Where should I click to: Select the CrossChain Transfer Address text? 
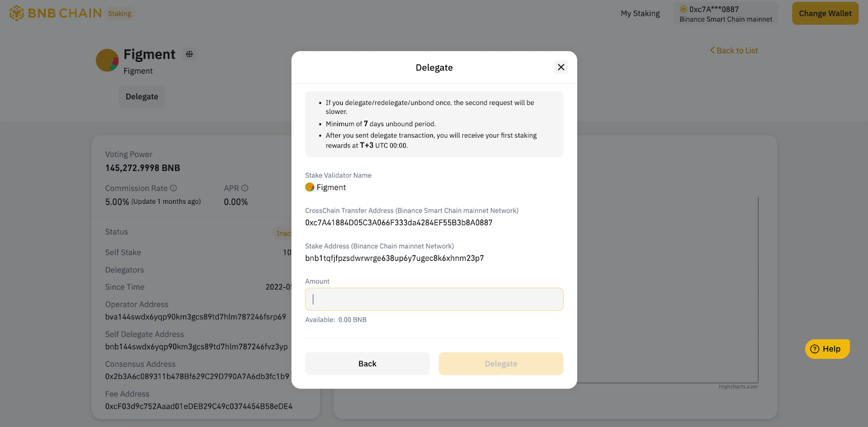click(399, 222)
